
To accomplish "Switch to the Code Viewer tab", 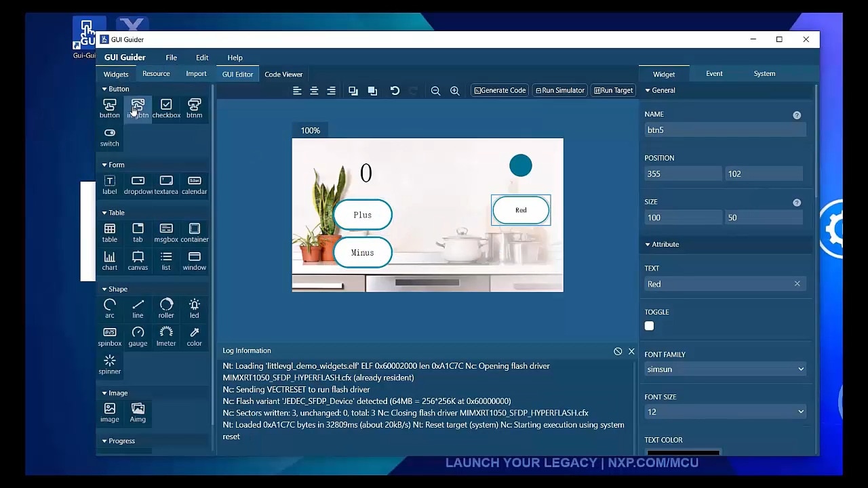I will 283,75.
